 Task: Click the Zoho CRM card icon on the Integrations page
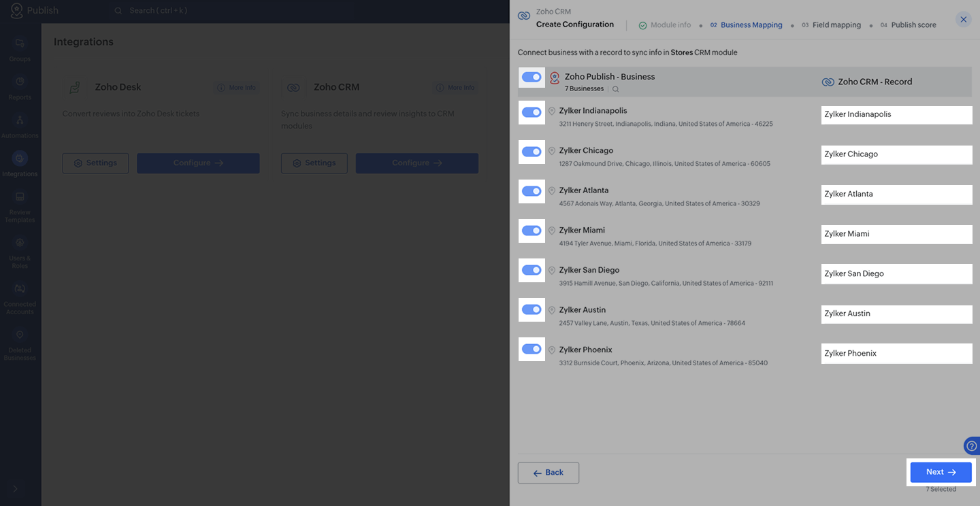(x=293, y=88)
